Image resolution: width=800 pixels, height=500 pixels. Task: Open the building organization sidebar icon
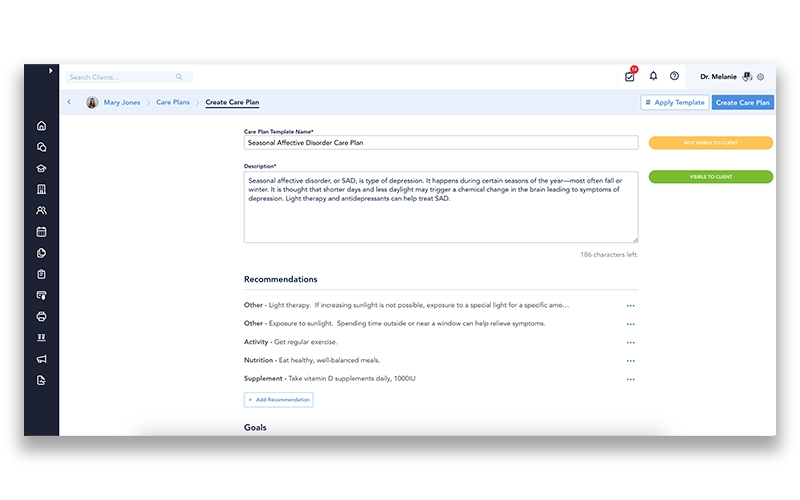(41, 189)
